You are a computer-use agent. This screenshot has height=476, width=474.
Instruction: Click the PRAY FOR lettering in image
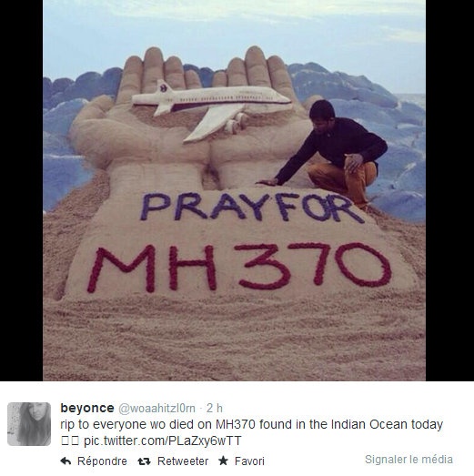pyautogui.click(x=252, y=208)
